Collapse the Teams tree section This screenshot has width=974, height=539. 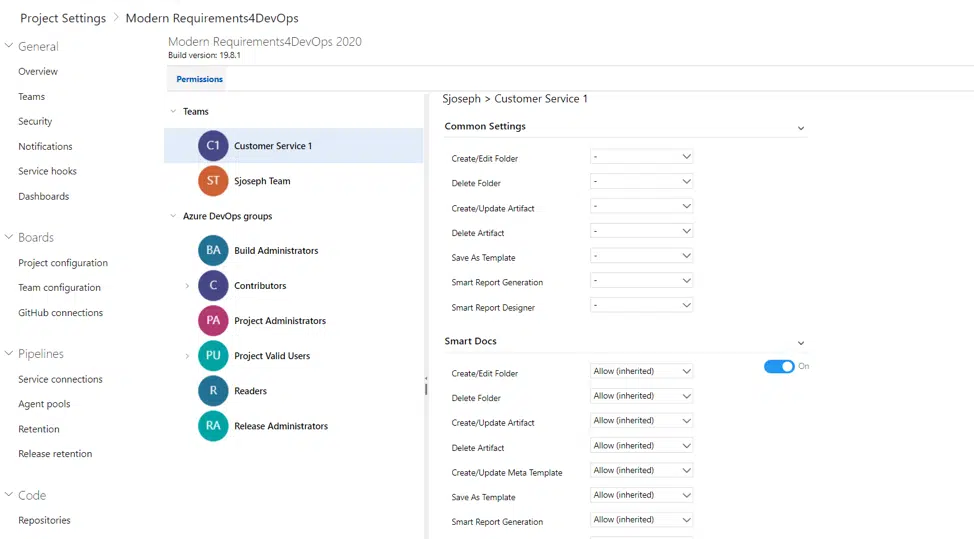[x=173, y=112]
